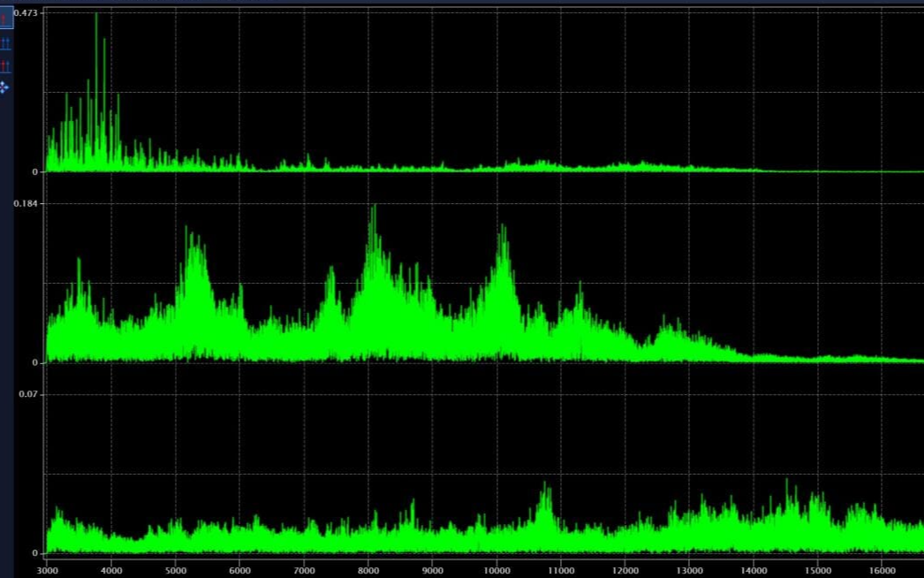Click the middle spectrum peak near 8000
The image size is (924, 578).
point(374,209)
